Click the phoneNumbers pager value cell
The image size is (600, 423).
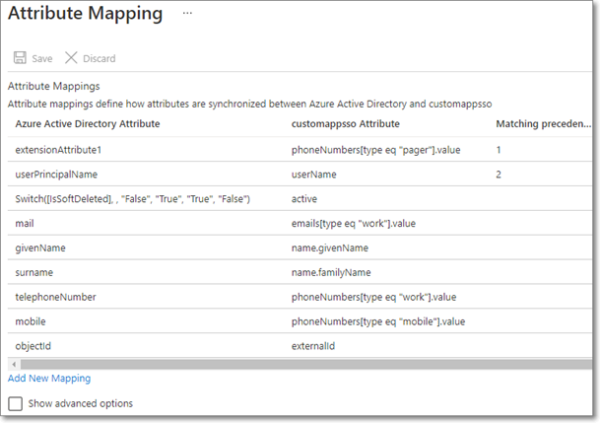click(x=376, y=150)
